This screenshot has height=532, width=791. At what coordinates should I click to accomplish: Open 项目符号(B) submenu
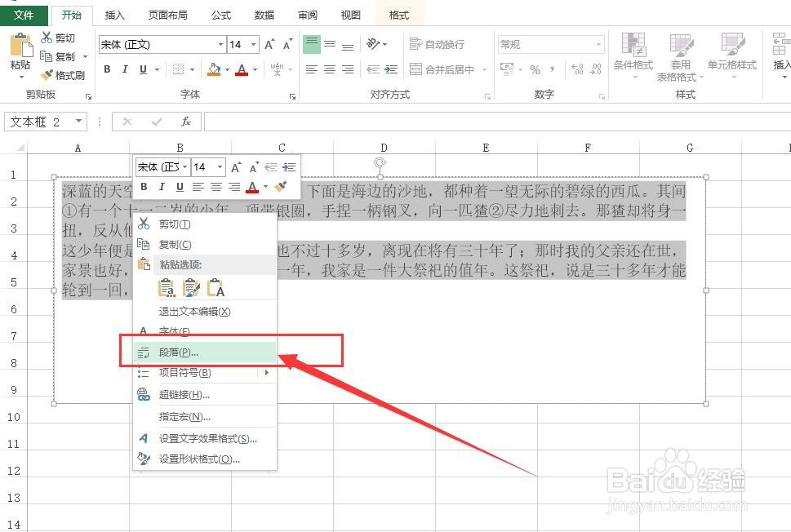point(206,373)
